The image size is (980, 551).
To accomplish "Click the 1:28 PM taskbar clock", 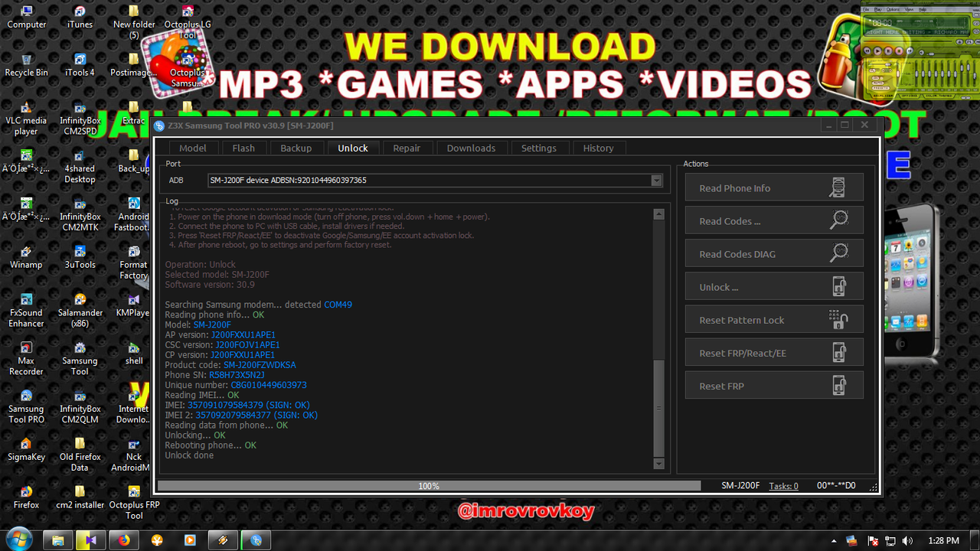I will click(x=943, y=541).
